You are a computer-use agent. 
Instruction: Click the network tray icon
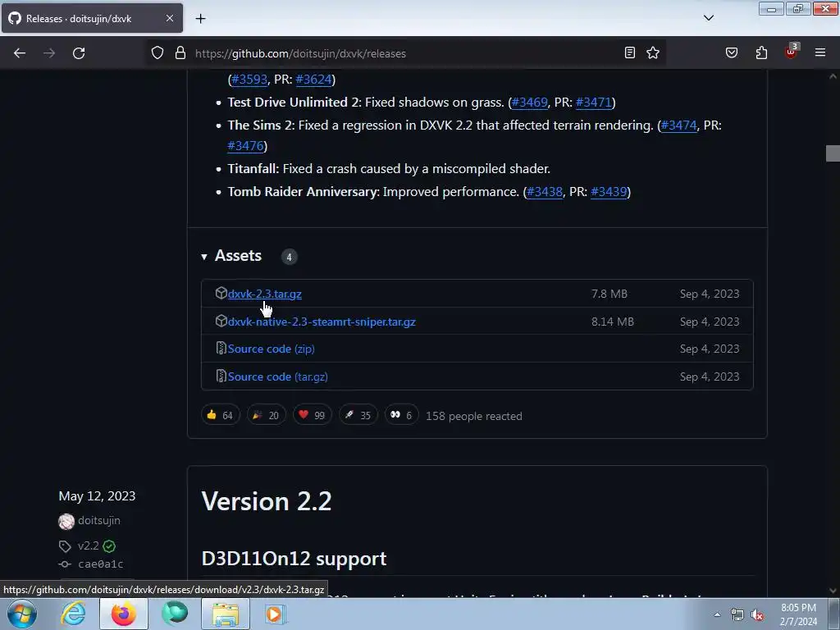[x=737, y=615]
